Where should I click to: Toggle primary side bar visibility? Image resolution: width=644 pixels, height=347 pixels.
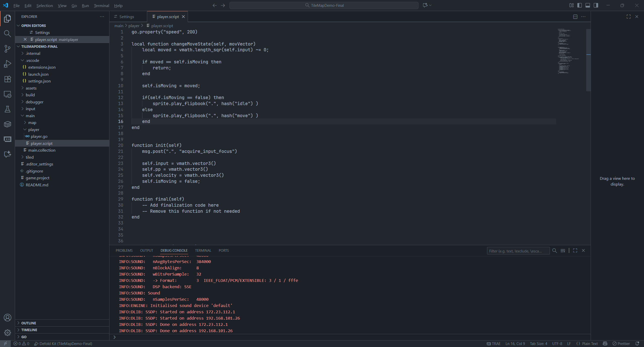[580, 5]
